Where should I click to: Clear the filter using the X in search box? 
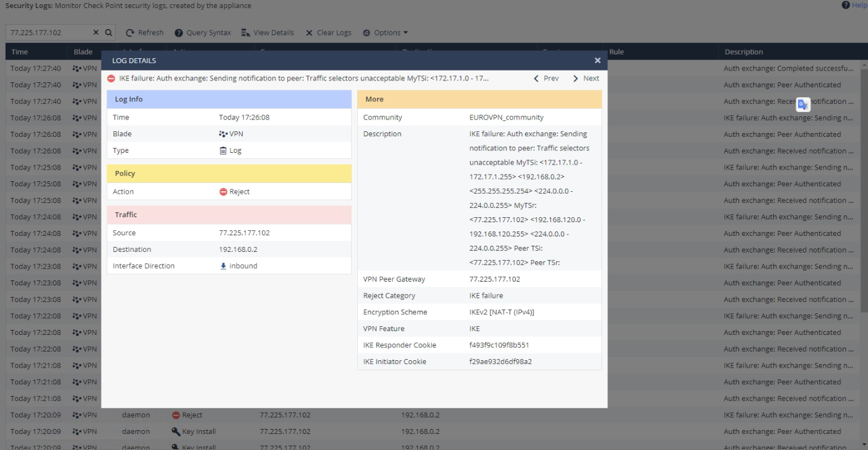(95, 32)
